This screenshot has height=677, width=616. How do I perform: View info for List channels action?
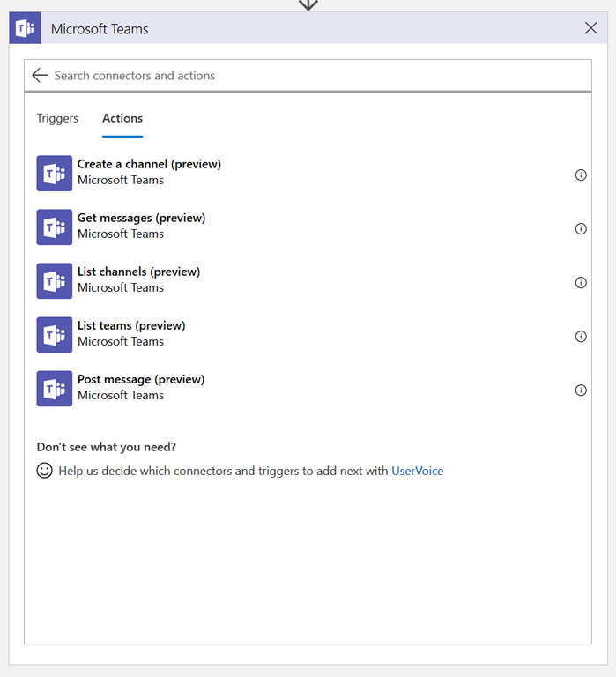(x=581, y=282)
